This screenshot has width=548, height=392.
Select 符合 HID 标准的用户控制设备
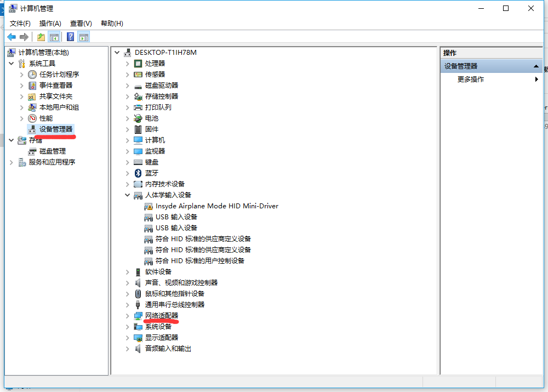(199, 261)
